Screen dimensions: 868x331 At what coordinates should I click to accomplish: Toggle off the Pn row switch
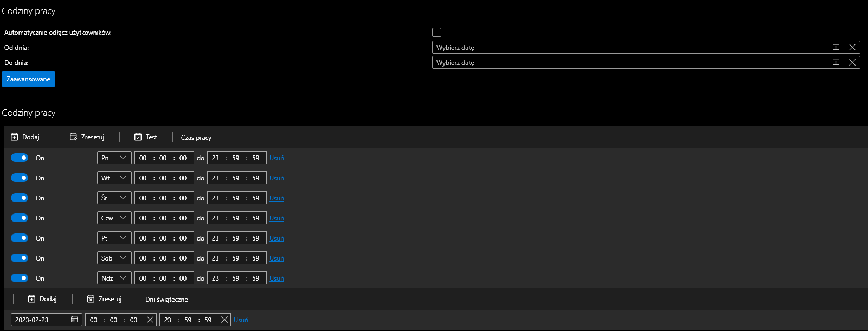20,158
